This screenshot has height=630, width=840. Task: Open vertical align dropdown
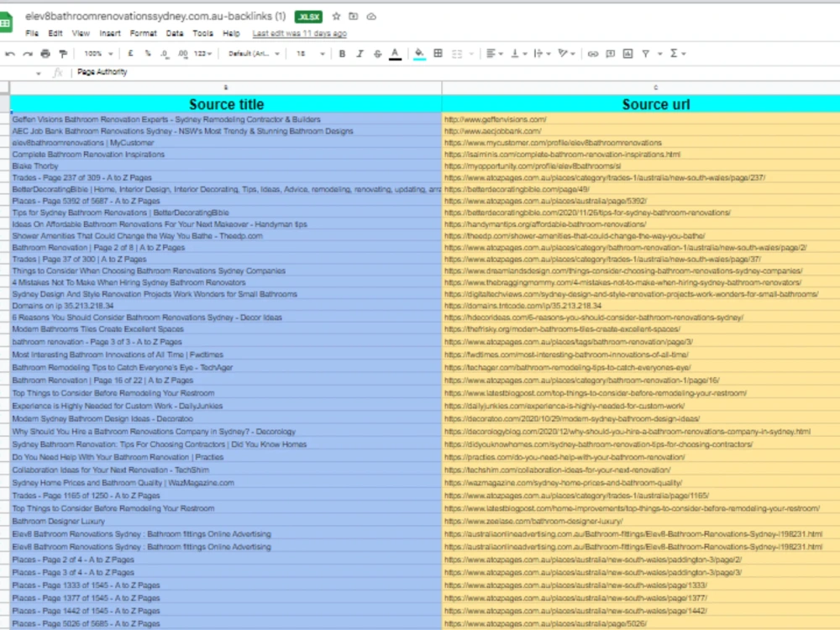click(518, 54)
